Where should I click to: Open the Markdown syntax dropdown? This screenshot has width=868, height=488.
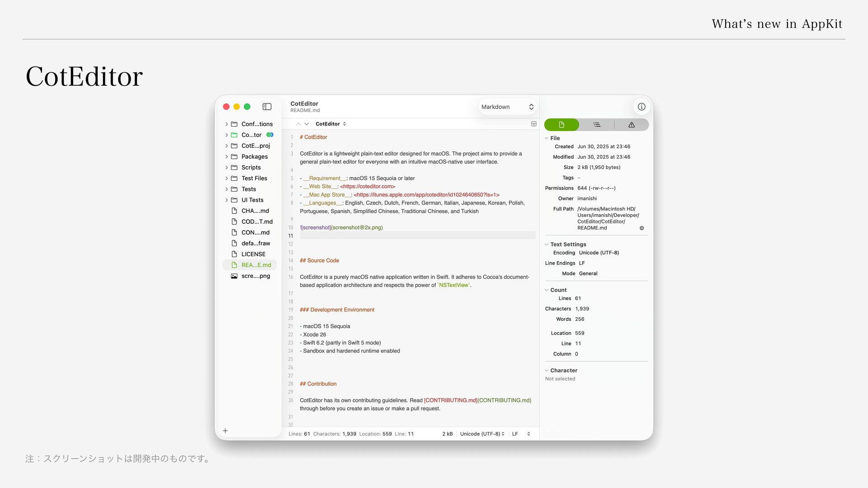[x=507, y=107]
